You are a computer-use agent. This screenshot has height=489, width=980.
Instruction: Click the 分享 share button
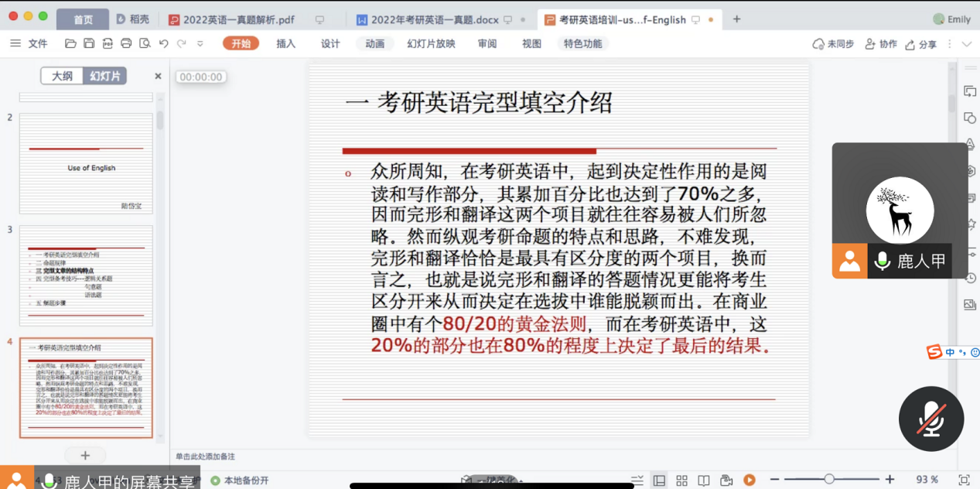921,44
